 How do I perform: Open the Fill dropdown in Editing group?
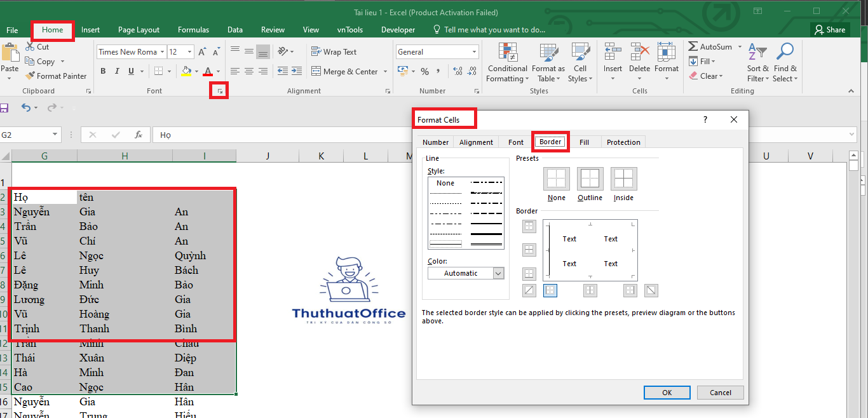702,61
